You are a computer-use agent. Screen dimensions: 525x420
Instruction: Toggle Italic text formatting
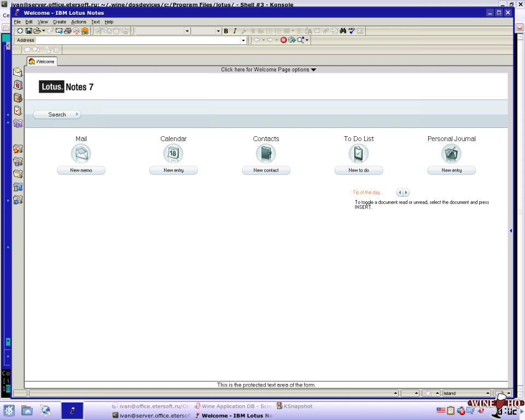pyautogui.click(x=235, y=31)
